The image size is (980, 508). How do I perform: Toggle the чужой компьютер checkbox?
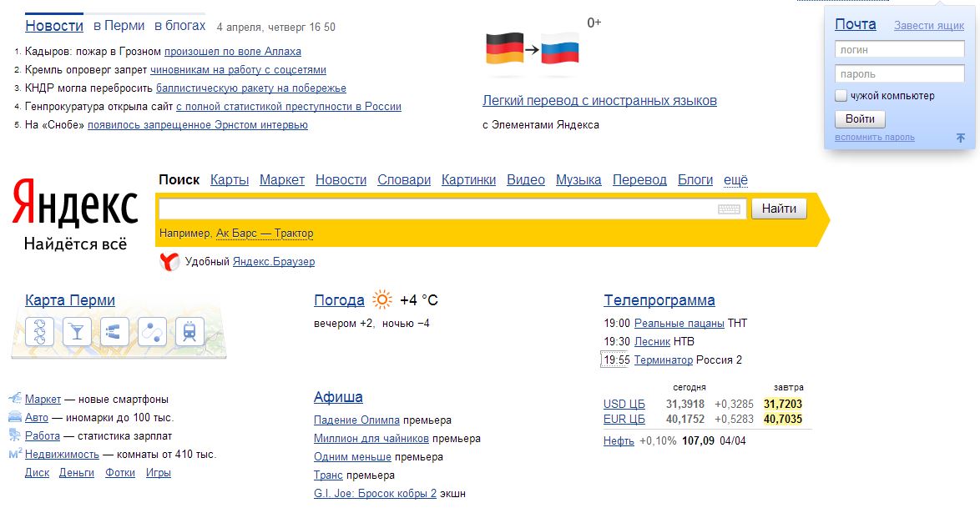pos(841,96)
